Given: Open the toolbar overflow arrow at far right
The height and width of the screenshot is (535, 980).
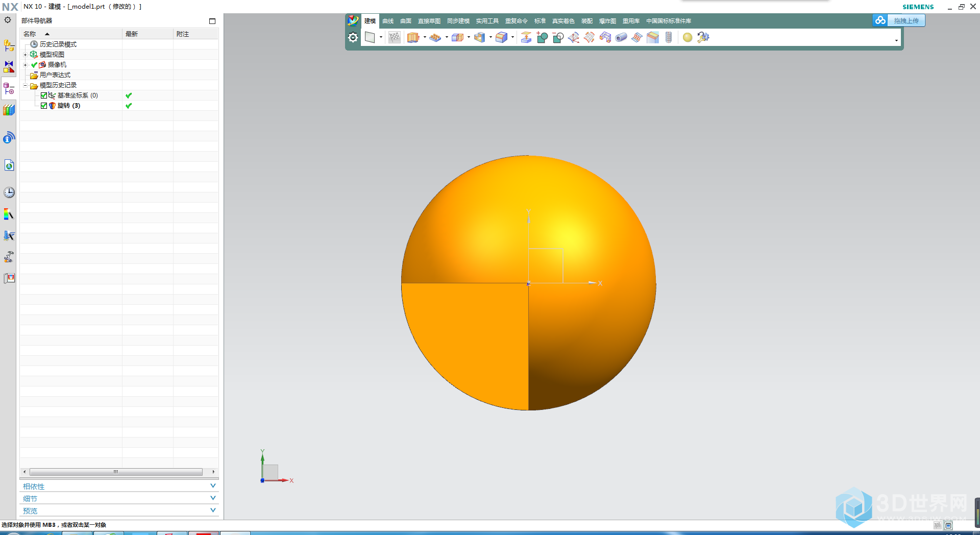Looking at the screenshot, I should click(x=896, y=40).
